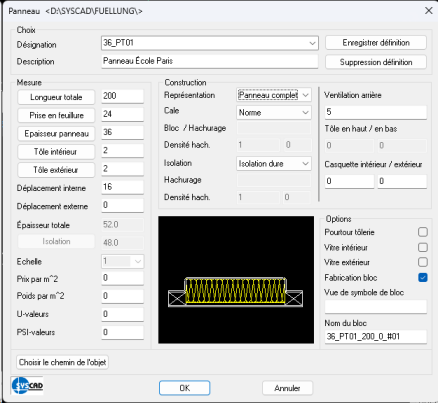Check the Vitre intérieur option
Image resolution: width=438 pixels, height=403 pixels.
(423, 247)
